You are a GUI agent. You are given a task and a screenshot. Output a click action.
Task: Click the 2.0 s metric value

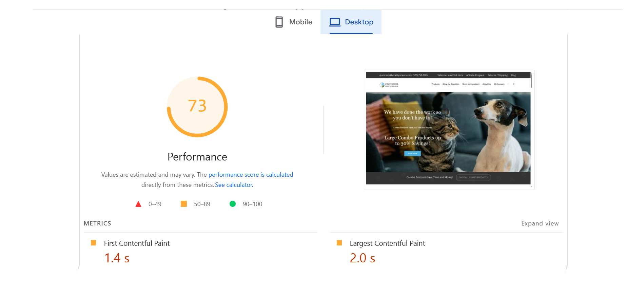point(363,258)
